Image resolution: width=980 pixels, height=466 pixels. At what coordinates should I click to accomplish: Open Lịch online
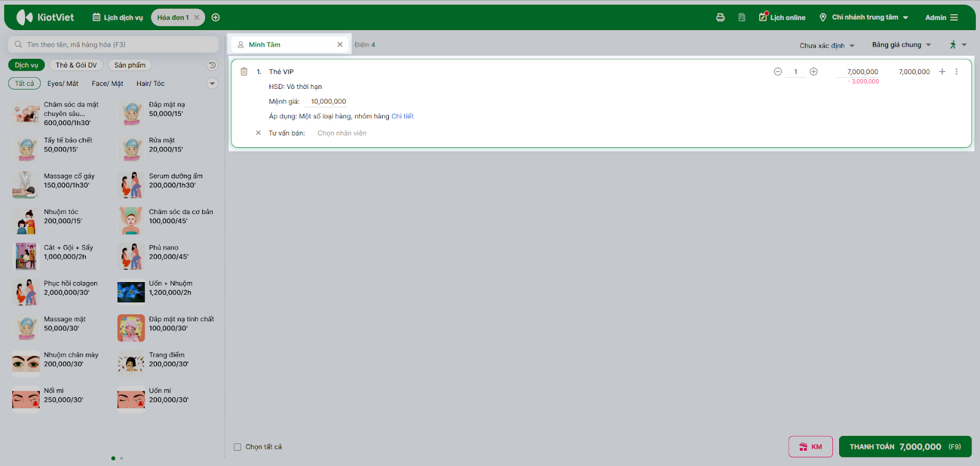782,18
